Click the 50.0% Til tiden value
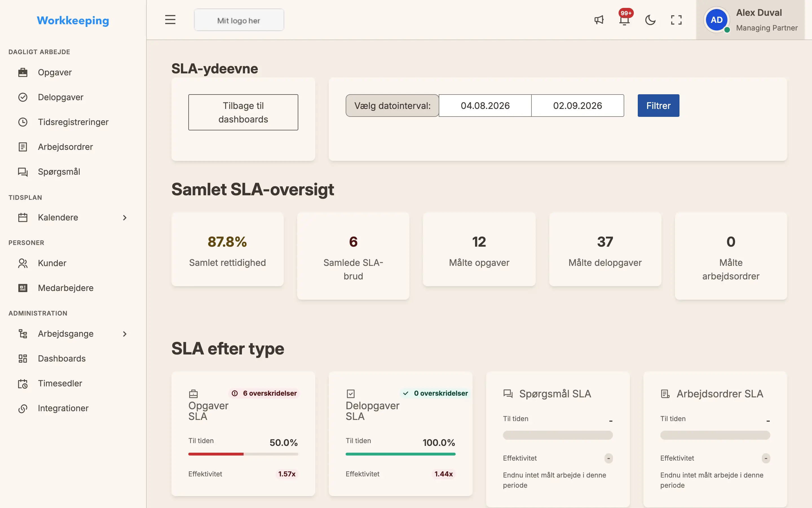Viewport: 812px width, 508px height. coord(284,443)
